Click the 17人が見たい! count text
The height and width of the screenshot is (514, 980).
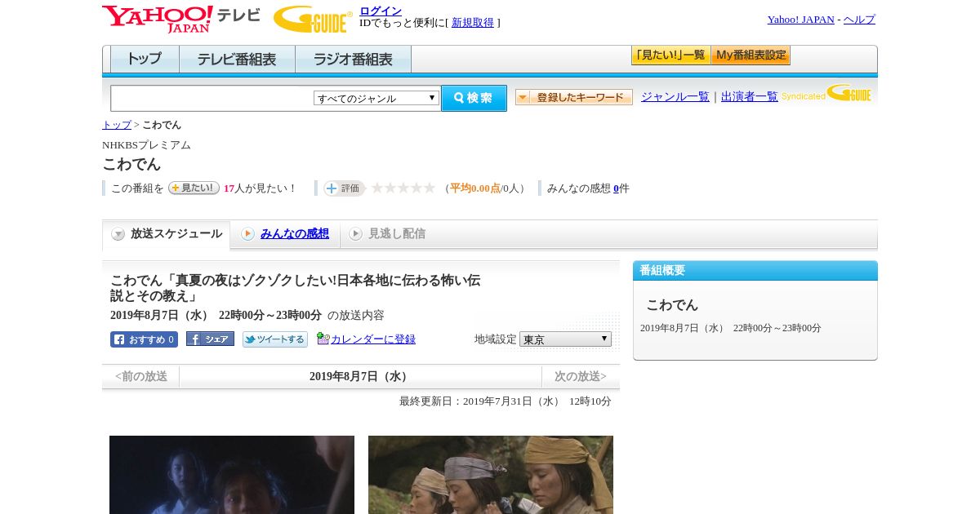click(x=261, y=188)
